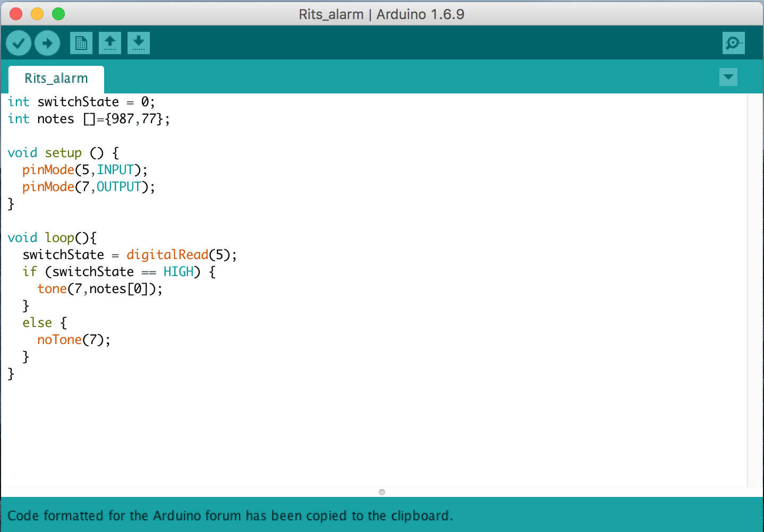This screenshot has height=532, width=764.
Task: Upload the sketch with the arrow button
Action: 47,43
